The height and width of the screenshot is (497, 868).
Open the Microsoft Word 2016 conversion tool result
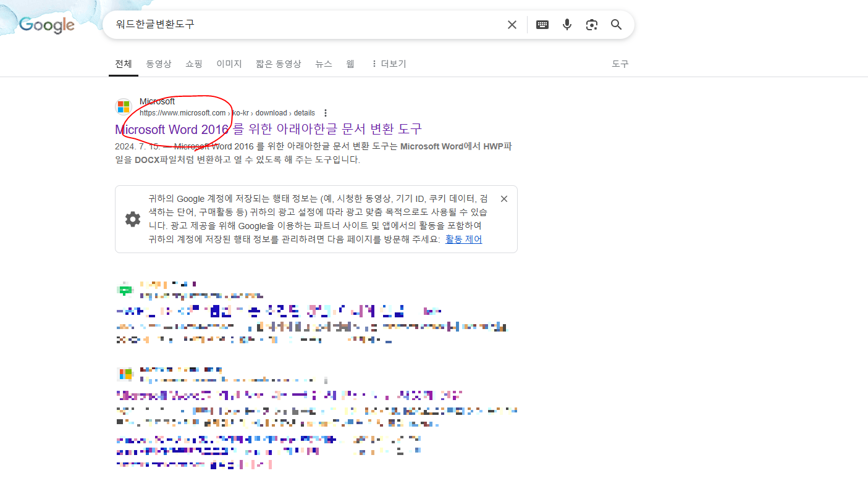click(268, 130)
